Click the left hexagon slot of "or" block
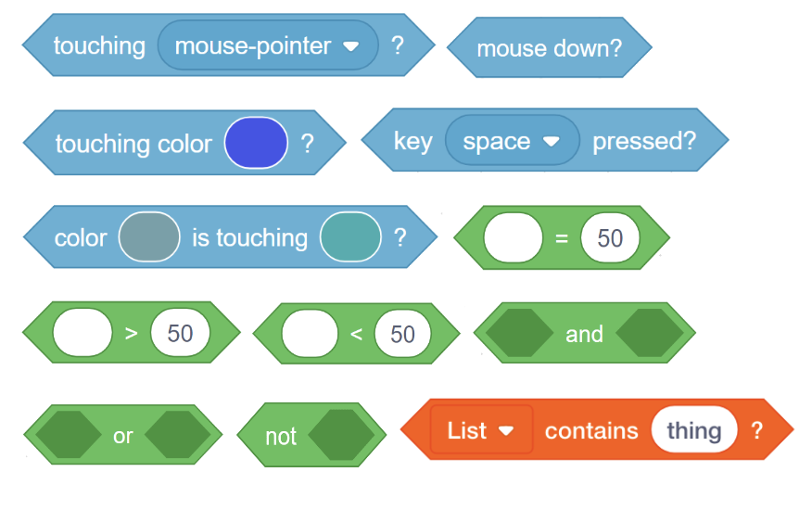This screenshot has width=812, height=510. [x=65, y=435]
